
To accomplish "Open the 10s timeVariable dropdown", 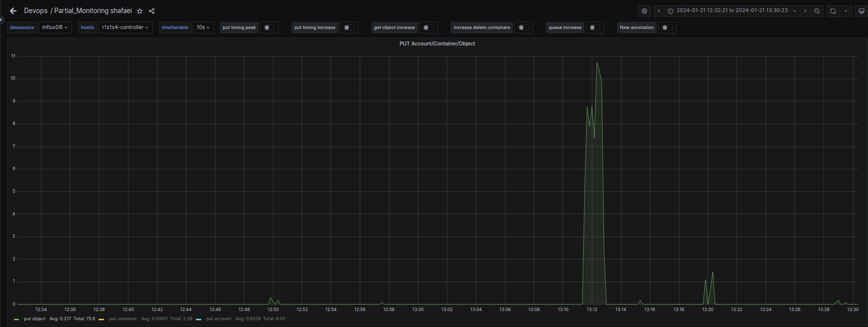I will [x=203, y=28].
